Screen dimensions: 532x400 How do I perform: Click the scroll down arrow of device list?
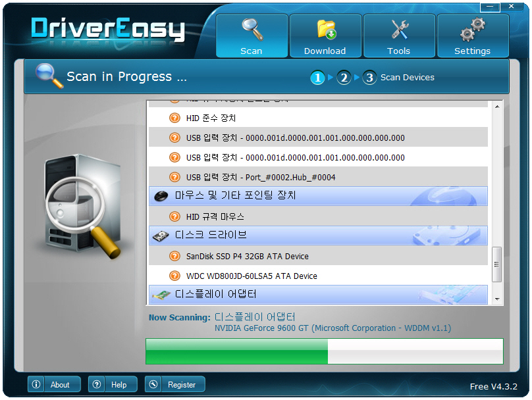coord(497,299)
